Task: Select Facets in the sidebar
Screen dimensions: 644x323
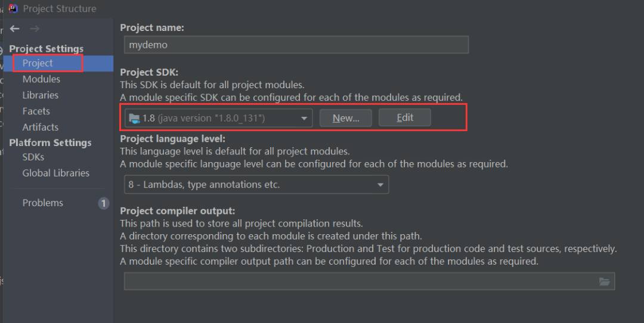Action: [36, 111]
